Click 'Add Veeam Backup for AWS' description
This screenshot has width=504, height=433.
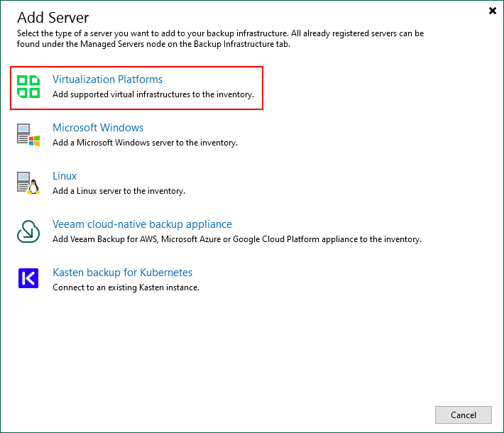(x=236, y=239)
